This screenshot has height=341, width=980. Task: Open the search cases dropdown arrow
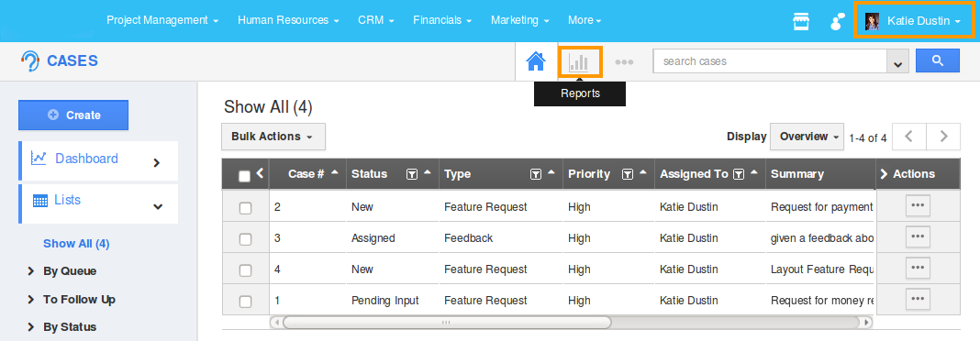pos(898,61)
